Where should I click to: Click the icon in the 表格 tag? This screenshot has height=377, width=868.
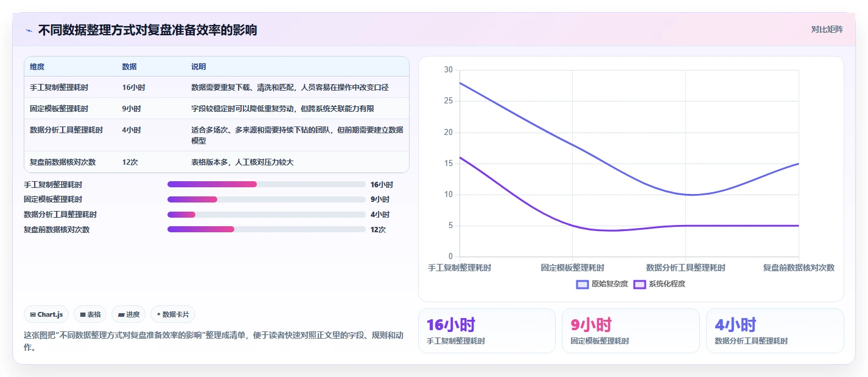click(x=83, y=314)
